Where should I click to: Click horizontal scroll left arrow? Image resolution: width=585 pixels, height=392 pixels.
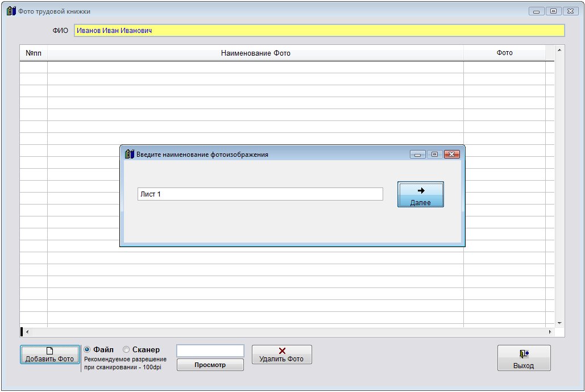pos(27,332)
